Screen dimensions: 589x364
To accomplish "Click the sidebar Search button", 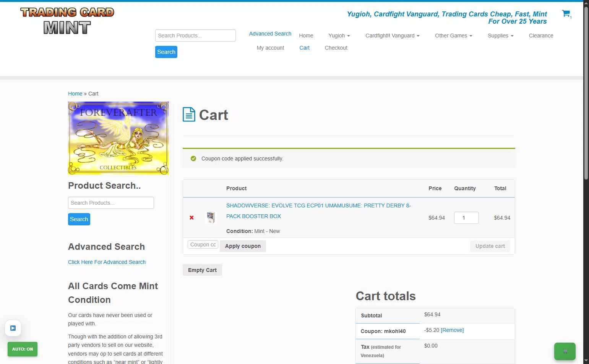I will coord(79,219).
